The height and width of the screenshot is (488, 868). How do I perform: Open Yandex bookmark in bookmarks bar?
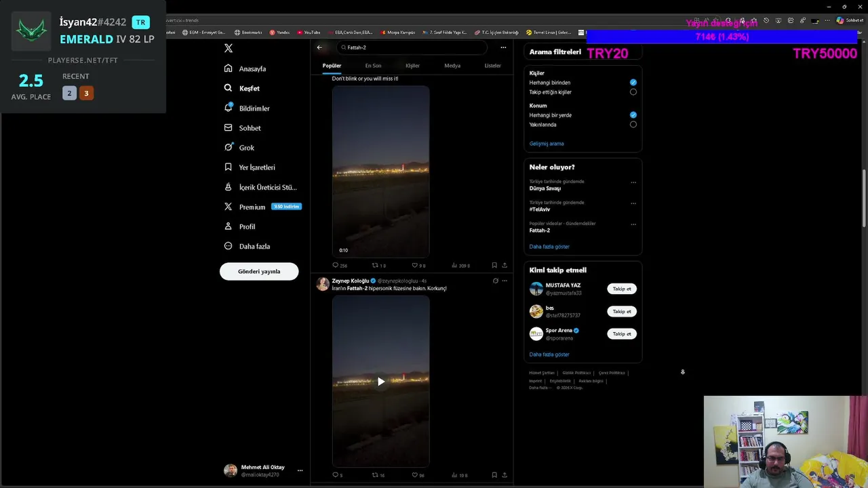[x=279, y=32]
